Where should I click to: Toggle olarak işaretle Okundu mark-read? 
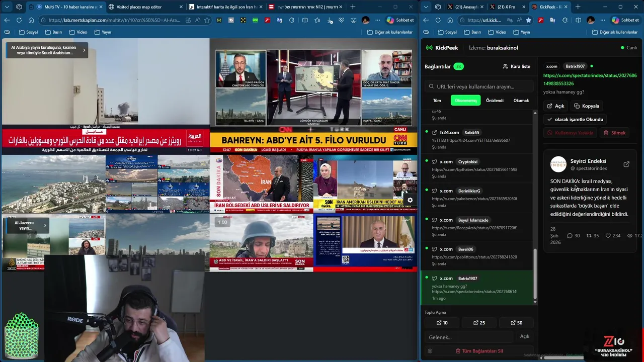coord(576,119)
